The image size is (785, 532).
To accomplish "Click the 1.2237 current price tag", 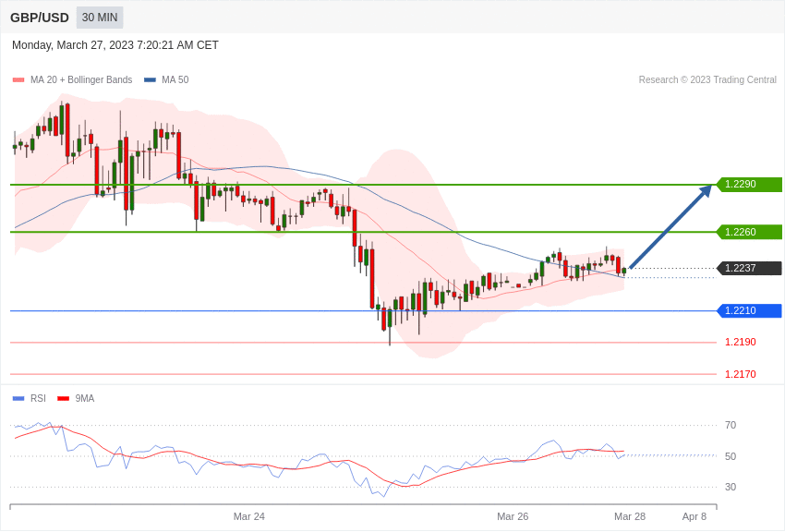I will [749, 269].
